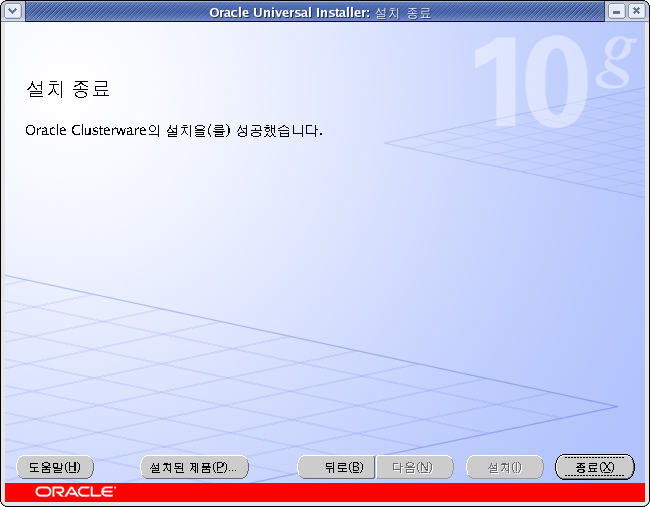Screen dimensions: 650x507
Task: Minimize the Oracle Universal Installer window
Action: pos(616,11)
